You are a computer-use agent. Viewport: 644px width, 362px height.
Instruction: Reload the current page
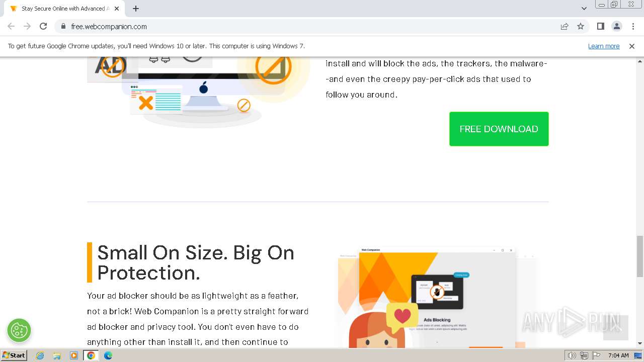[x=43, y=26]
